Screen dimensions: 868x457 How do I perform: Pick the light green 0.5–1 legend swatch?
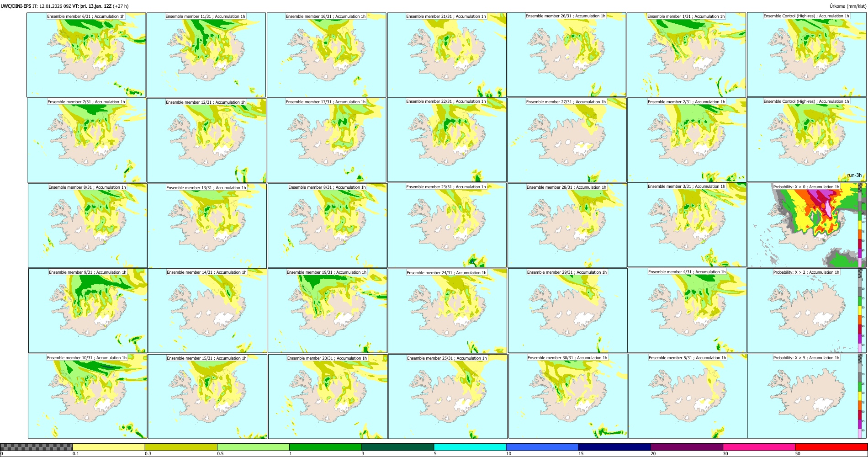tap(253, 447)
